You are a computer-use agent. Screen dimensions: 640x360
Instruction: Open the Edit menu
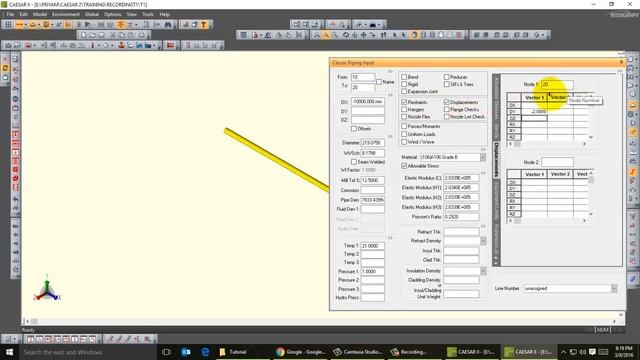(x=23, y=14)
